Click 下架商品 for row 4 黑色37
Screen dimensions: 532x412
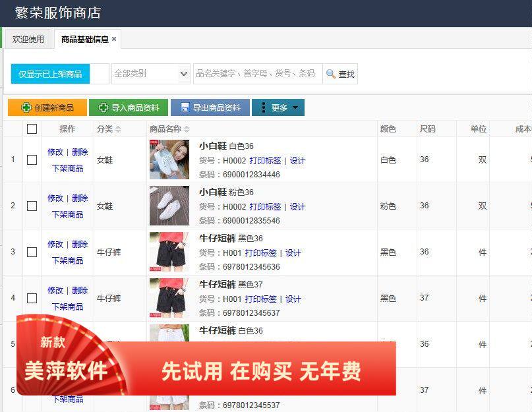[67, 307]
